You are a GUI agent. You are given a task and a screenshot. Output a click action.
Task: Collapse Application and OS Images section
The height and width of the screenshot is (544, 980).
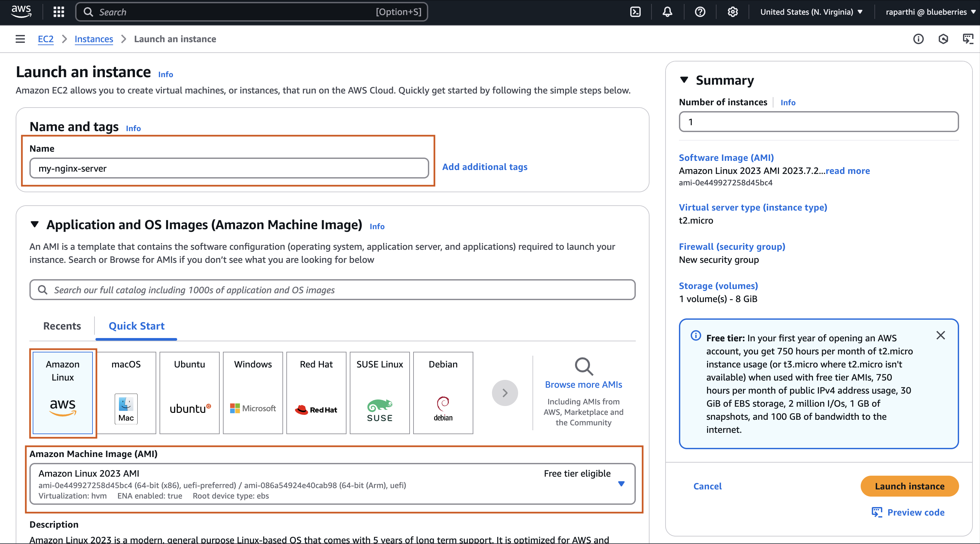pyautogui.click(x=35, y=225)
